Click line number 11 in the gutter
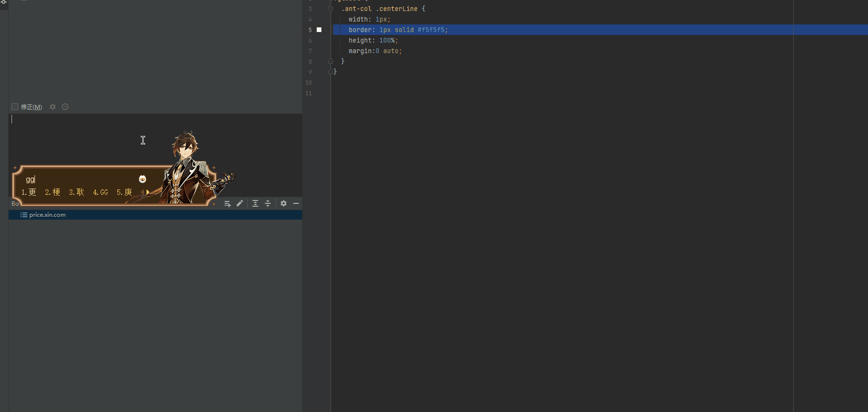868x412 pixels. (x=308, y=93)
